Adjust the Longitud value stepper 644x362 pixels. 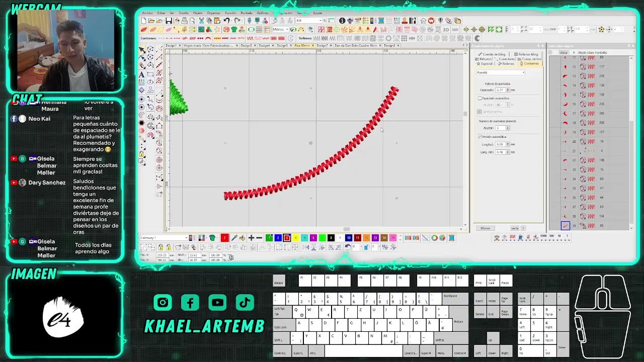click(508, 144)
